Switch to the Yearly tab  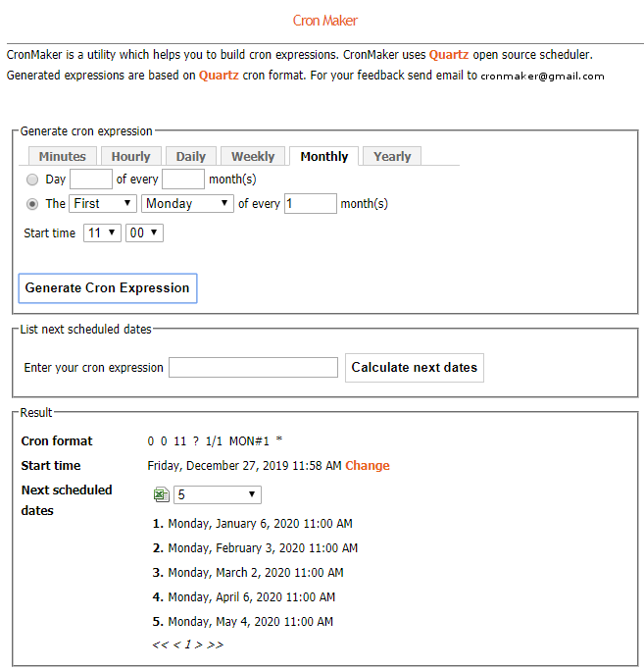[x=392, y=156]
